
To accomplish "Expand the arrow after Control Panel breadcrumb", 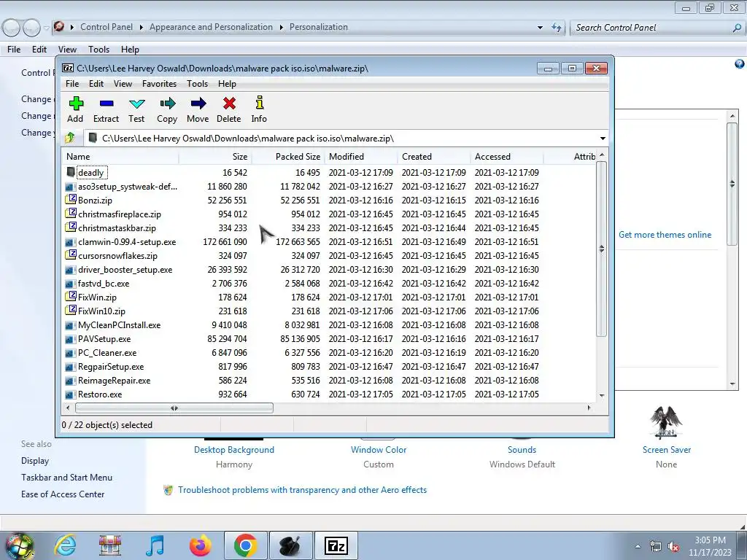I will coord(141,27).
